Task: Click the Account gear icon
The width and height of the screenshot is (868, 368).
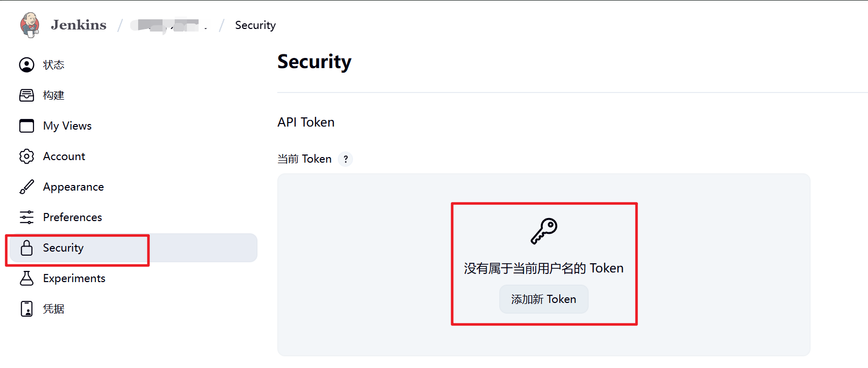Action: coord(26,157)
